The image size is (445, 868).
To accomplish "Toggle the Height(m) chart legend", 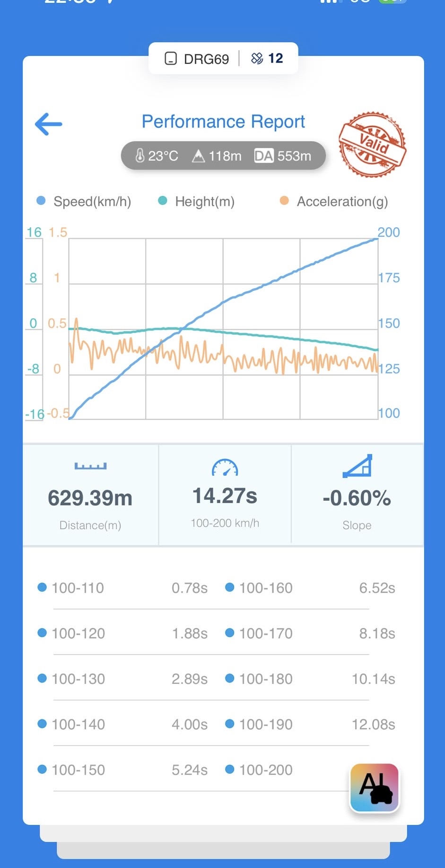I will (196, 201).
